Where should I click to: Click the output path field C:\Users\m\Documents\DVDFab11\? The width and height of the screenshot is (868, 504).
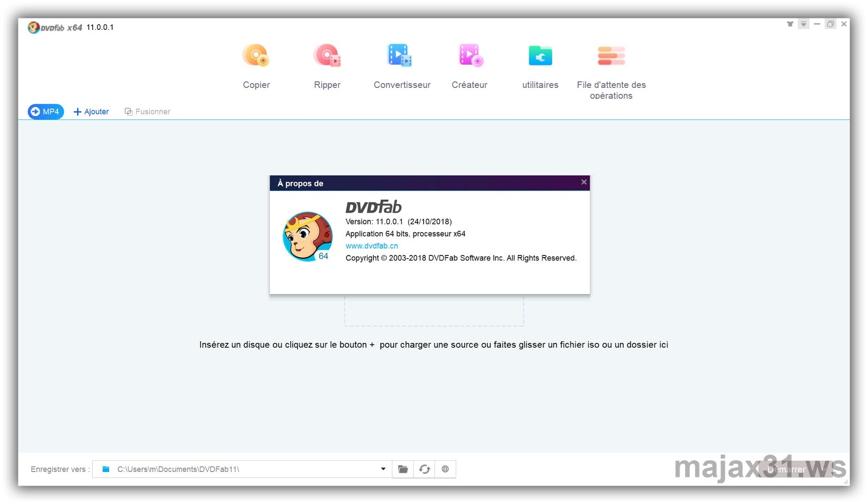tap(242, 469)
